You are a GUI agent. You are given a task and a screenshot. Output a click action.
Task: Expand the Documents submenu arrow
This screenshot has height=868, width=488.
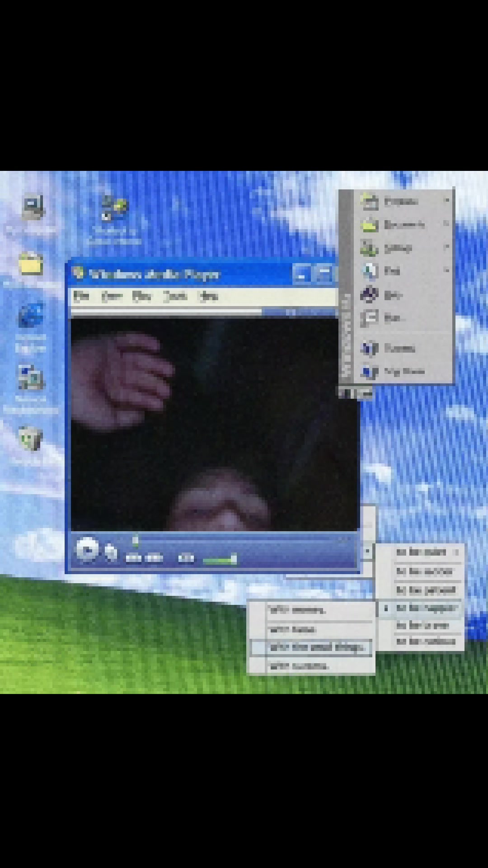(446, 223)
